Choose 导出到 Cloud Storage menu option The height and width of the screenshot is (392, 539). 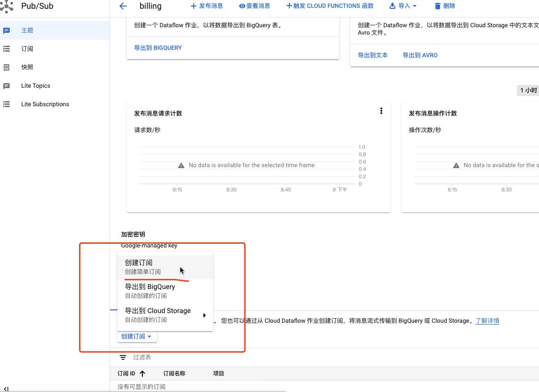pos(165,315)
